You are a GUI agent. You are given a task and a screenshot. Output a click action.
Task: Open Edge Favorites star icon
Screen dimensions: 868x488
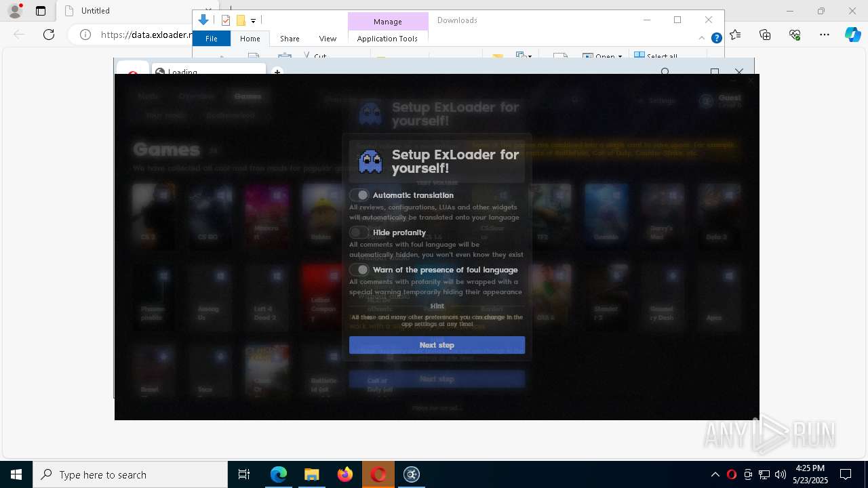pyautogui.click(x=736, y=35)
